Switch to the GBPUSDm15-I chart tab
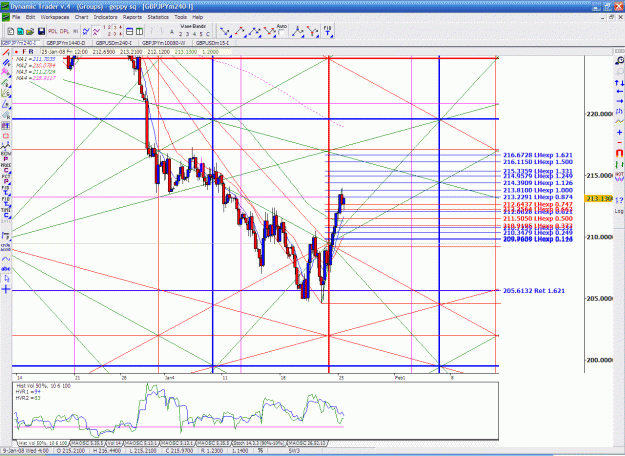Screen dimensions: 625x456 [x=212, y=43]
